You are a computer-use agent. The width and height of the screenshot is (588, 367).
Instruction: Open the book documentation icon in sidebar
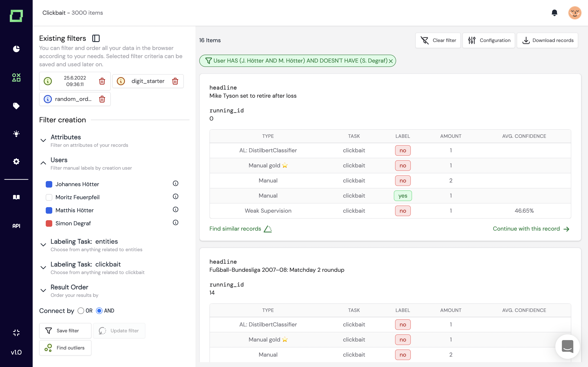[16, 197]
